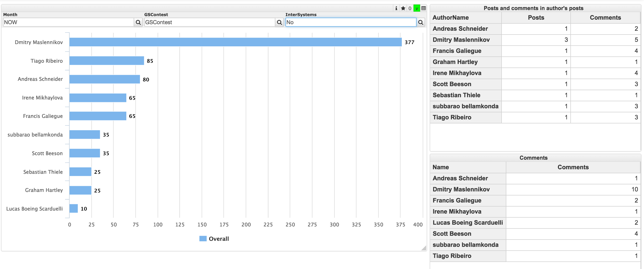Toggle the green V button
The width and height of the screenshot is (644, 269).
[x=417, y=8]
